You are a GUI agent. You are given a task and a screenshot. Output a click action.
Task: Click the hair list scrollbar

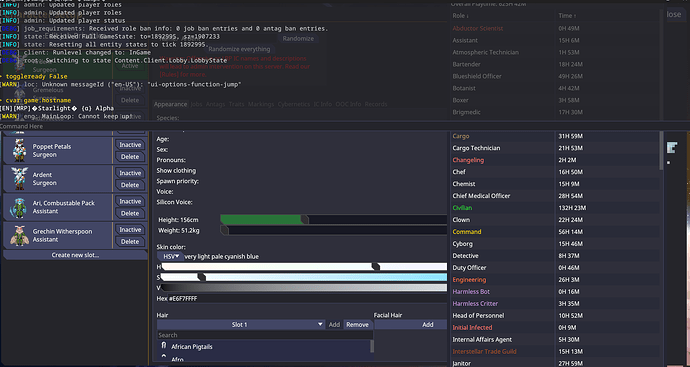(x=372, y=346)
